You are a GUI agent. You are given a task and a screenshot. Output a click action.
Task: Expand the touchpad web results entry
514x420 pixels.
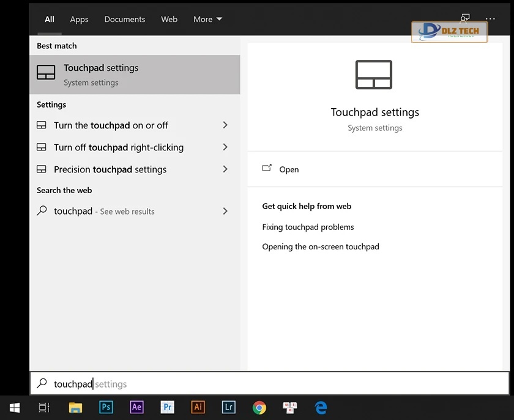[x=225, y=211]
